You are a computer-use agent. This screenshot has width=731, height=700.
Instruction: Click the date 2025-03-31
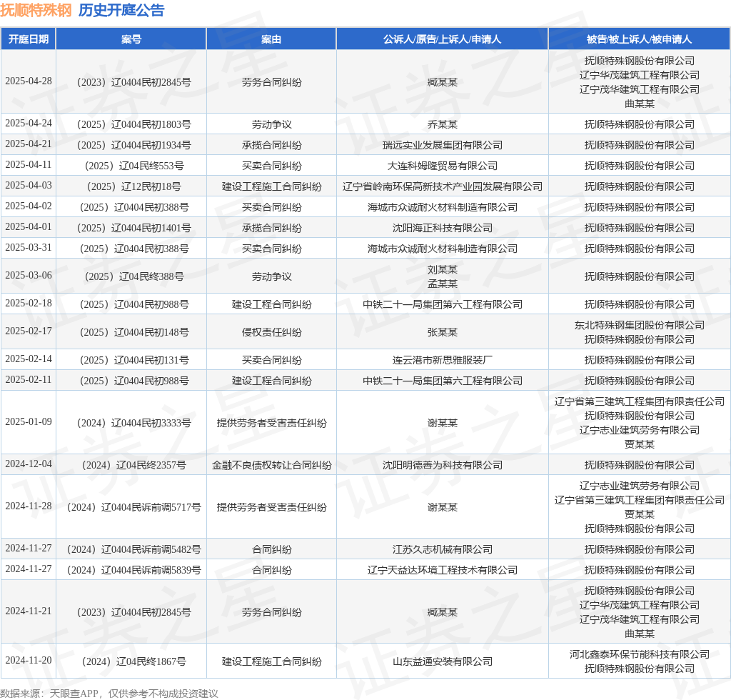click(x=29, y=248)
